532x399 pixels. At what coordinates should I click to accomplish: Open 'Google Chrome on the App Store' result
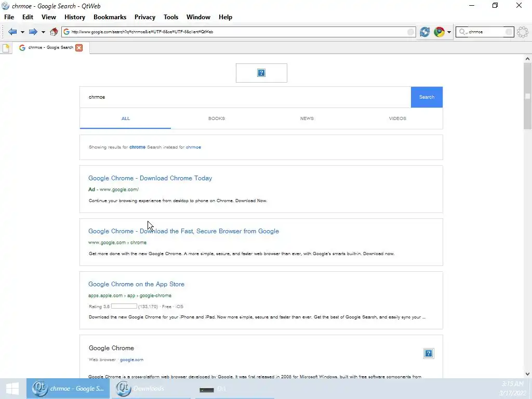(x=137, y=284)
